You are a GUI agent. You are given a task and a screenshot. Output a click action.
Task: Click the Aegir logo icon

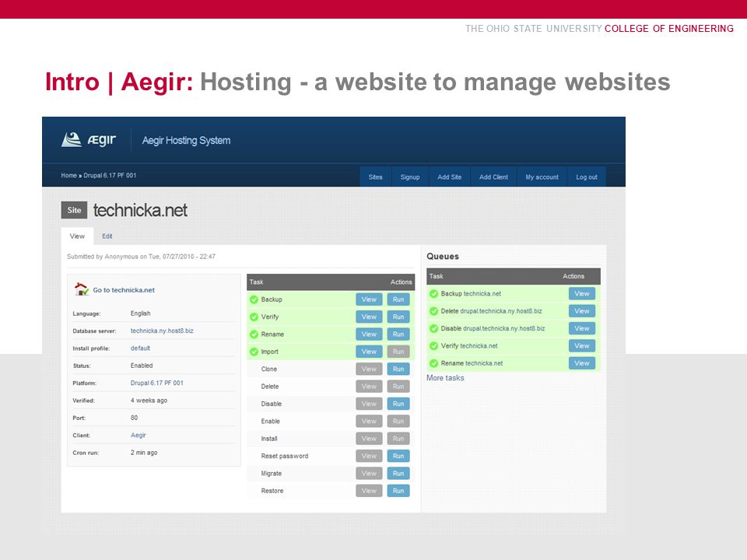coord(72,140)
